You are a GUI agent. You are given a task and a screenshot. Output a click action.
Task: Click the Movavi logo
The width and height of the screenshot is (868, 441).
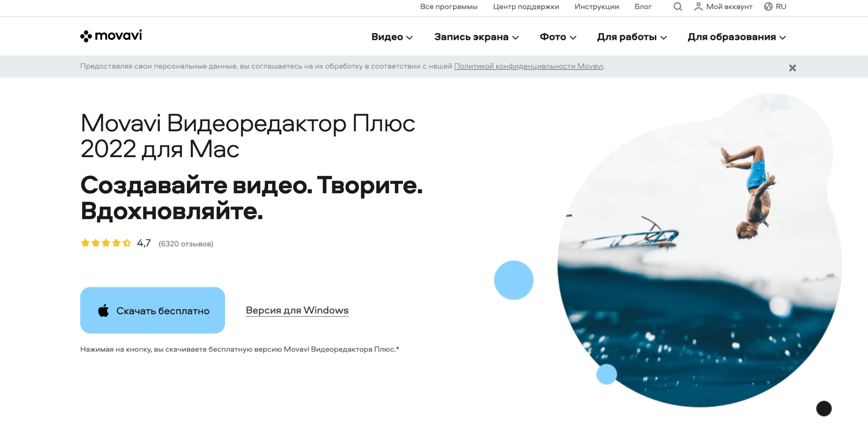point(111,36)
